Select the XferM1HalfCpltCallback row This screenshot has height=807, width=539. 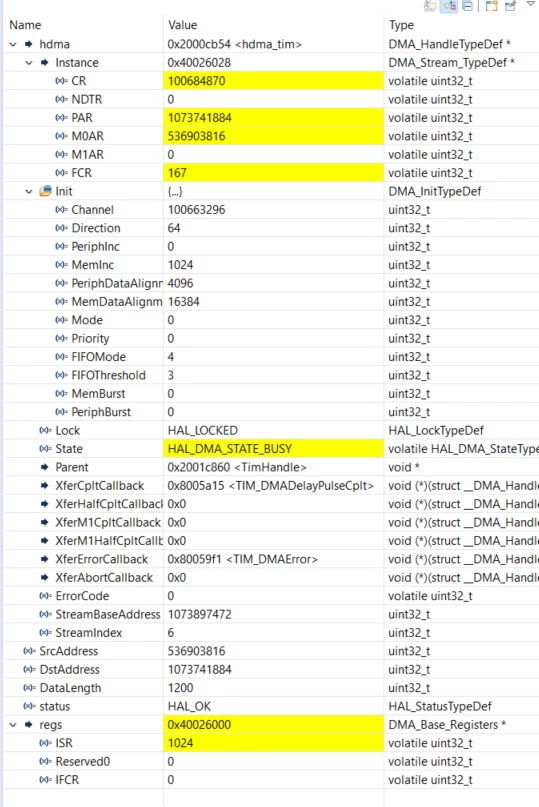pyautogui.click(x=271, y=541)
